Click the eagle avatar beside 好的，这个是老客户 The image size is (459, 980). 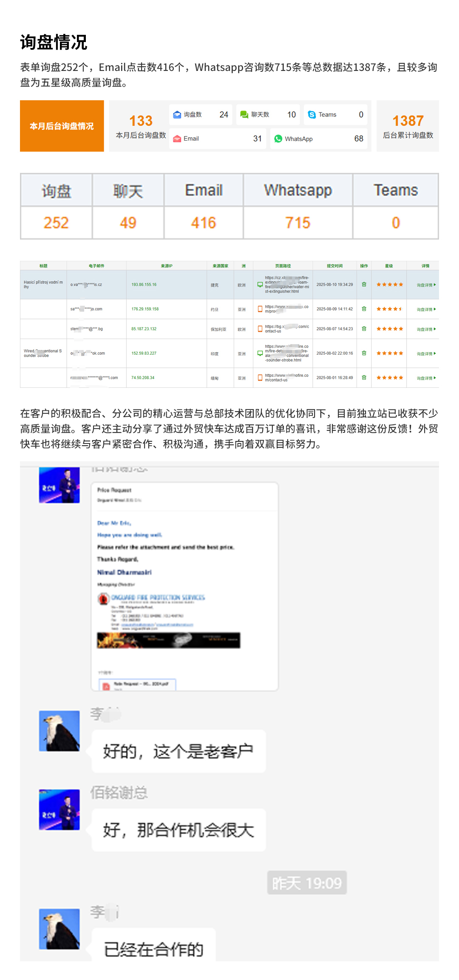pos(59,731)
